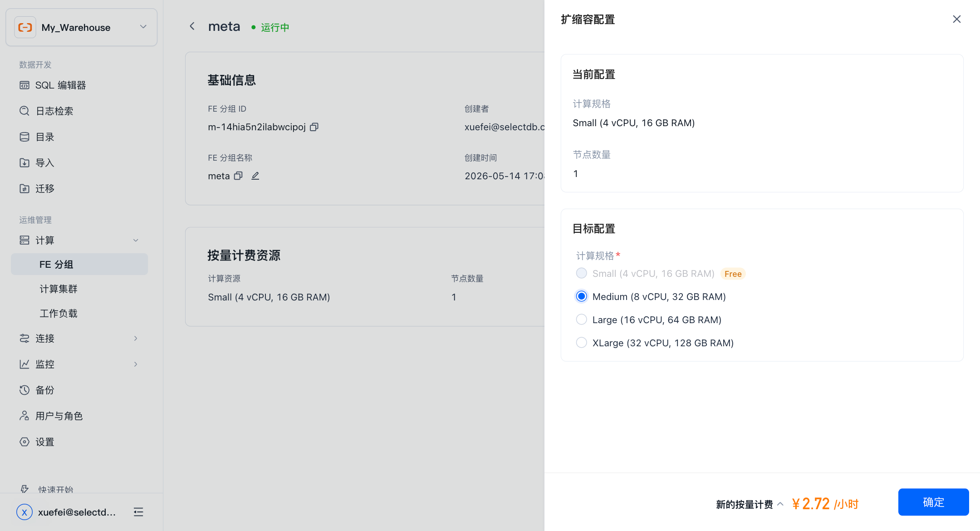Image resolution: width=980 pixels, height=531 pixels.
Task: Click the ¥2.72 /小时 price
Action: click(825, 504)
